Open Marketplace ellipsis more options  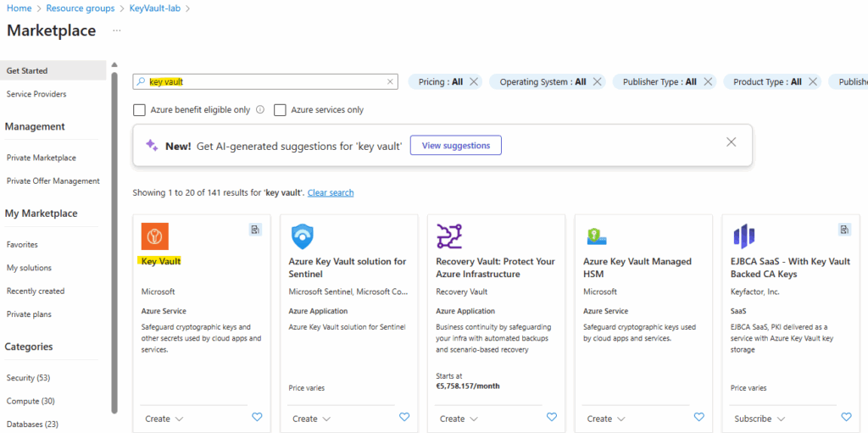point(116,31)
